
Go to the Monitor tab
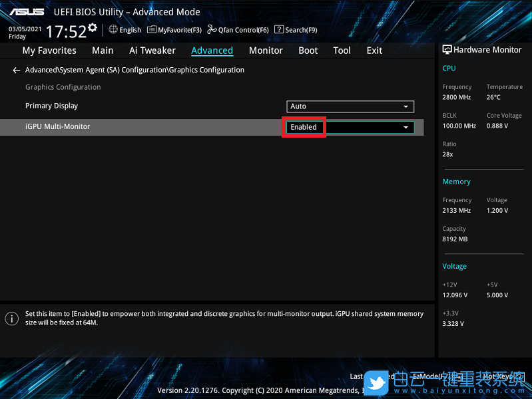[266, 51]
